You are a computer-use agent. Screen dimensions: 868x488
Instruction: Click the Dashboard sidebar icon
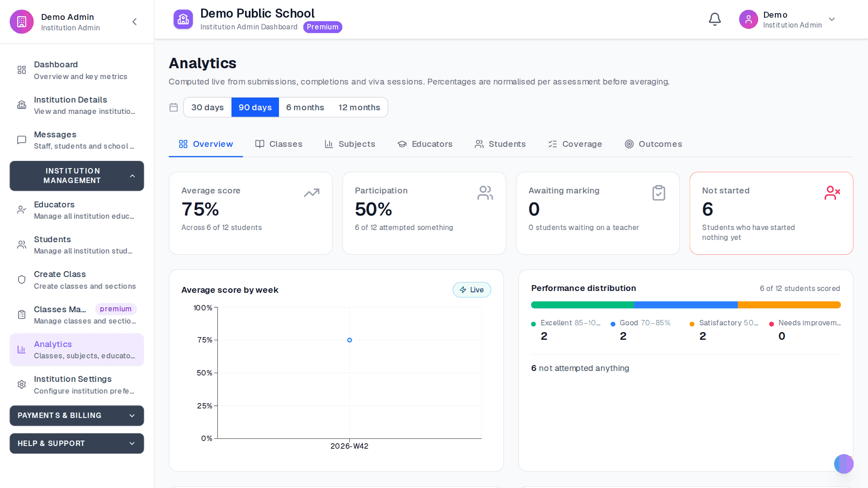[22, 70]
